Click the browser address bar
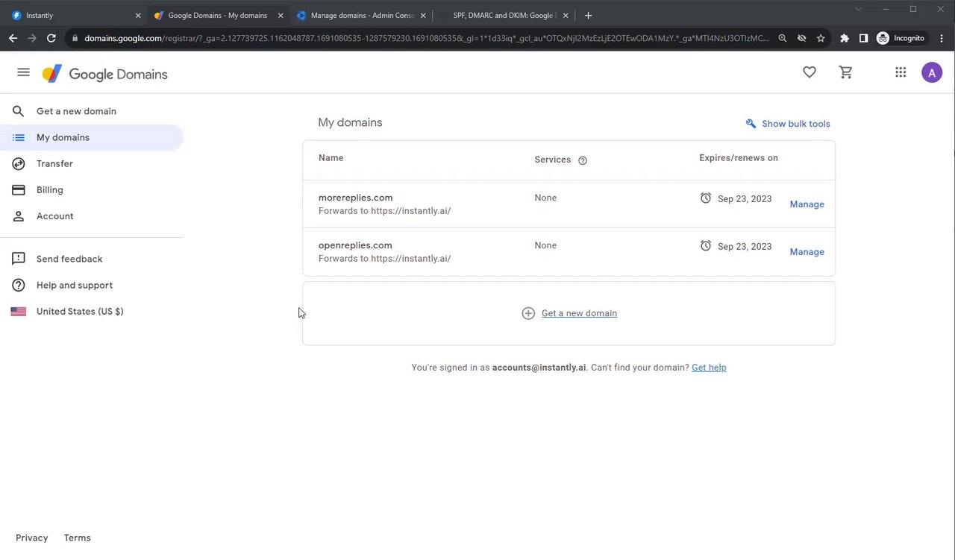Image resolution: width=955 pixels, height=560 pixels. point(426,38)
